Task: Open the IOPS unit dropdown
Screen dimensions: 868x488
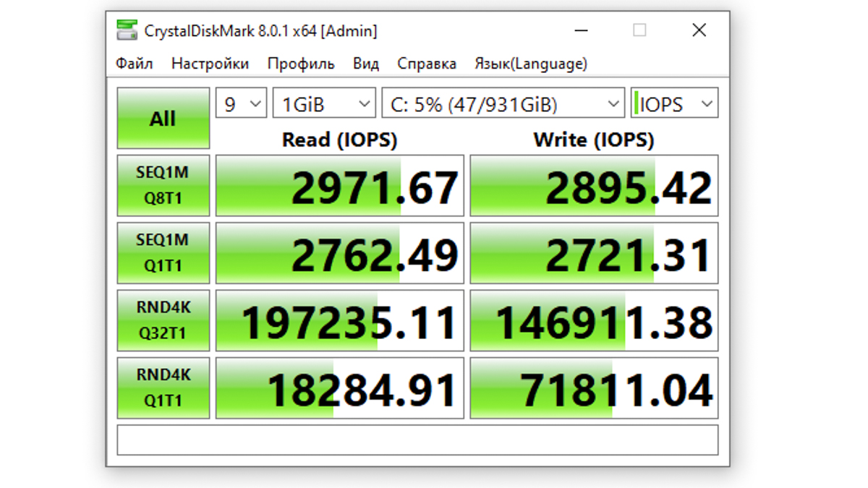Action: tap(674, 104)
